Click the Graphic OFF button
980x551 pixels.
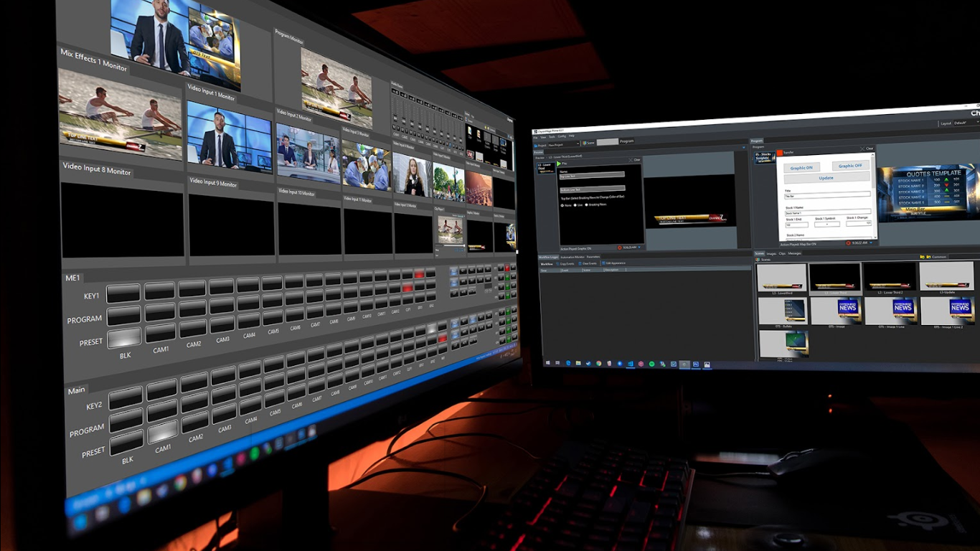(x=851, y=166)
